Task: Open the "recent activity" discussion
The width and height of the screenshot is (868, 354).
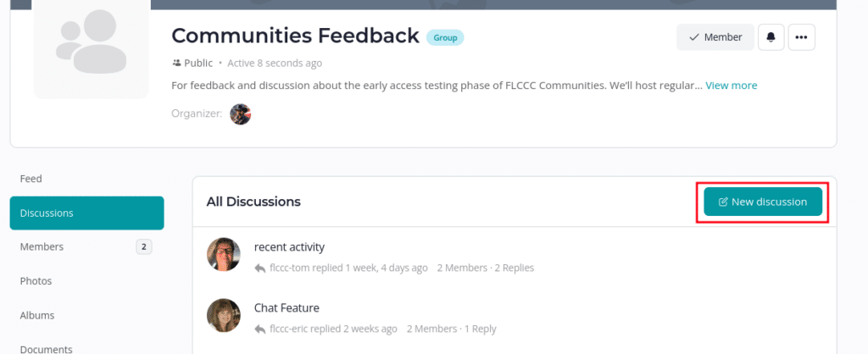Action: click(289, 247)
